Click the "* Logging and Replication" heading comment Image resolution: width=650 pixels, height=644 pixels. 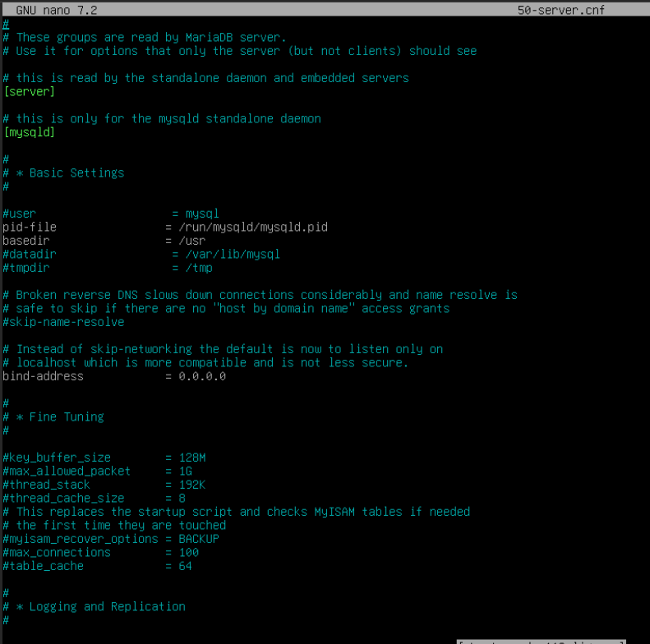(x=94, y=607)
